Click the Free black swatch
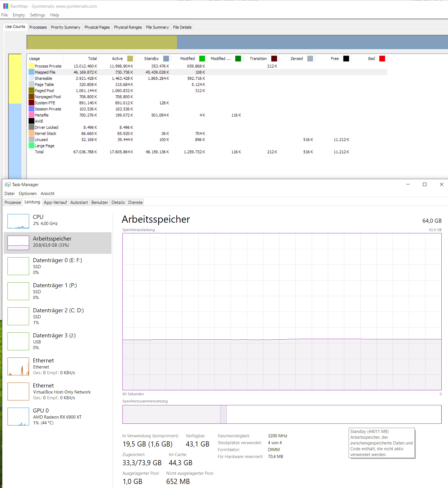The height and width of the screenshot is (488, 448). pos(346,58)
